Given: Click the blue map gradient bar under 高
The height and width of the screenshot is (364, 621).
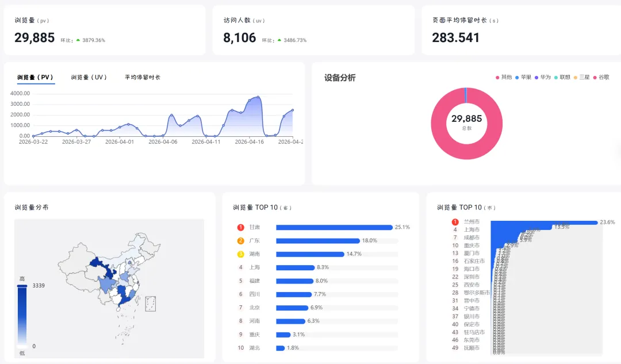Looking at the screenshot, I should tap(22, 315).
